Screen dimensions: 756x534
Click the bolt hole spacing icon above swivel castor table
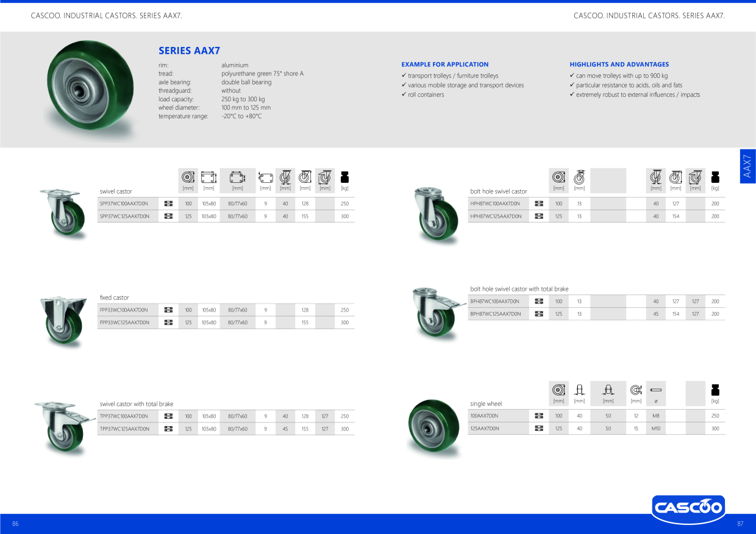coord(237,177)
